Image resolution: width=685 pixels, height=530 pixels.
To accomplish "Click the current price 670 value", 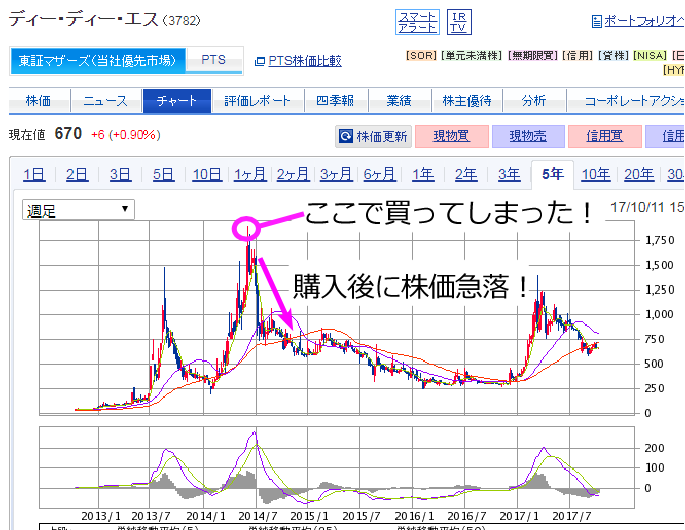I will tap(68, 133).
